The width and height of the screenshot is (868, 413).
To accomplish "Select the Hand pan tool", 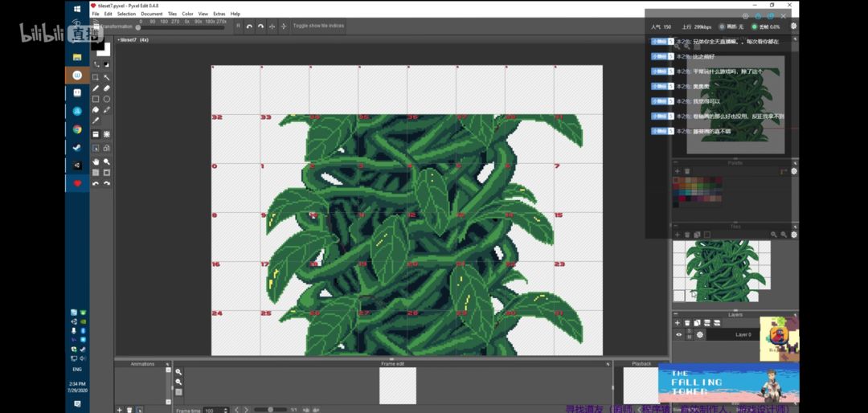I will click(x=95, y=162).
